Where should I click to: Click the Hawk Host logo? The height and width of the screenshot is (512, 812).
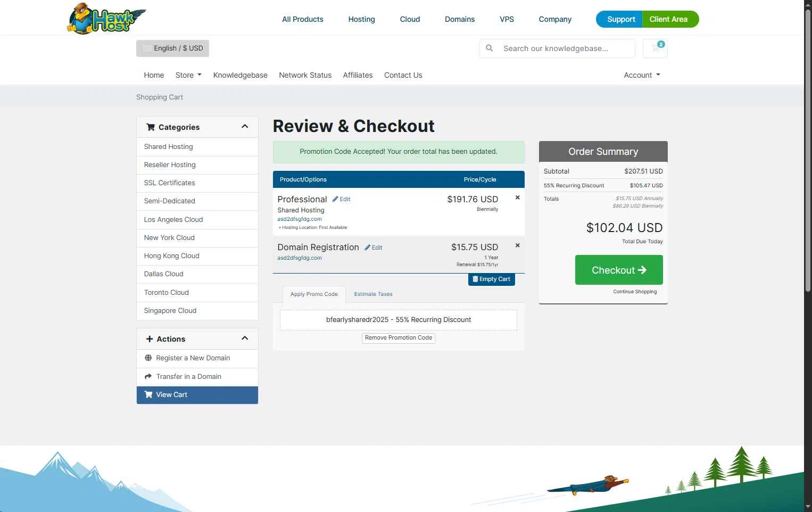pyautogui.click(x=106, y=19)
